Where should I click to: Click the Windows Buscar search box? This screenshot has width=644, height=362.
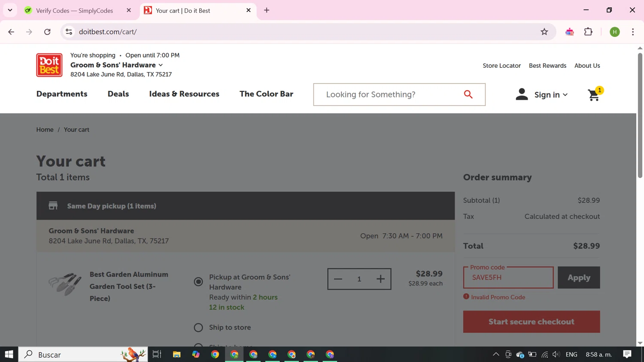pyautogui.click(x=83, y=354)
